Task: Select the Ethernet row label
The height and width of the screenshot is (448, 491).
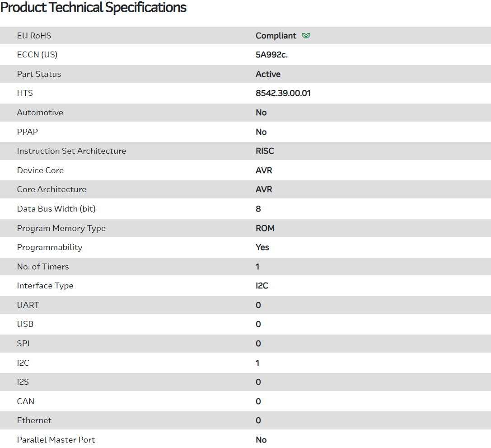Action: click(34, 420)
